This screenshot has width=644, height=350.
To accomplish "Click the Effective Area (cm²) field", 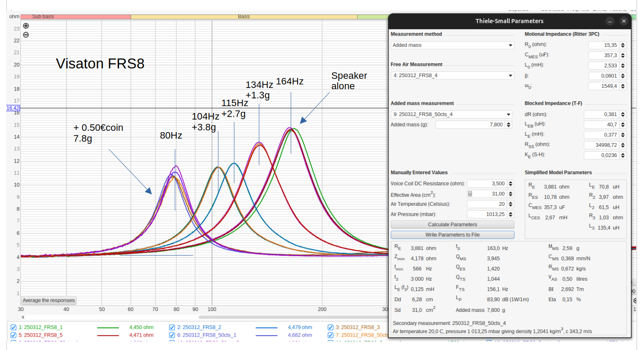I will (491, 194).
